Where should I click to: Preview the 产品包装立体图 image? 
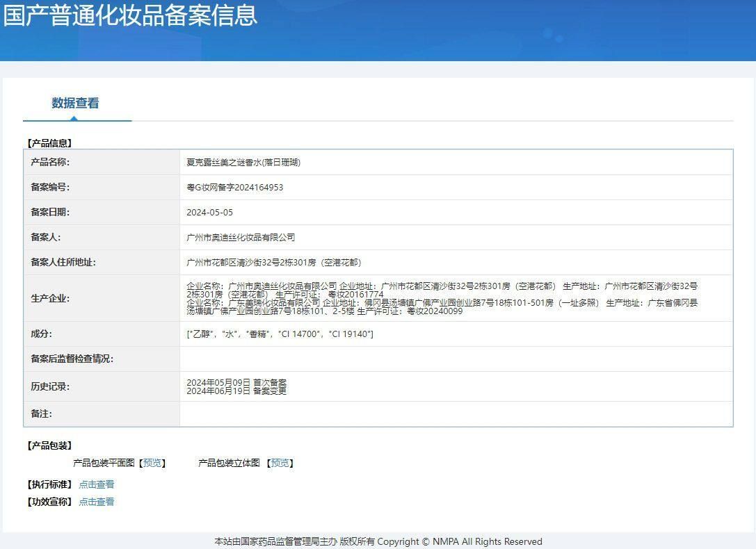pyautogui.click(x=280, y=463)
